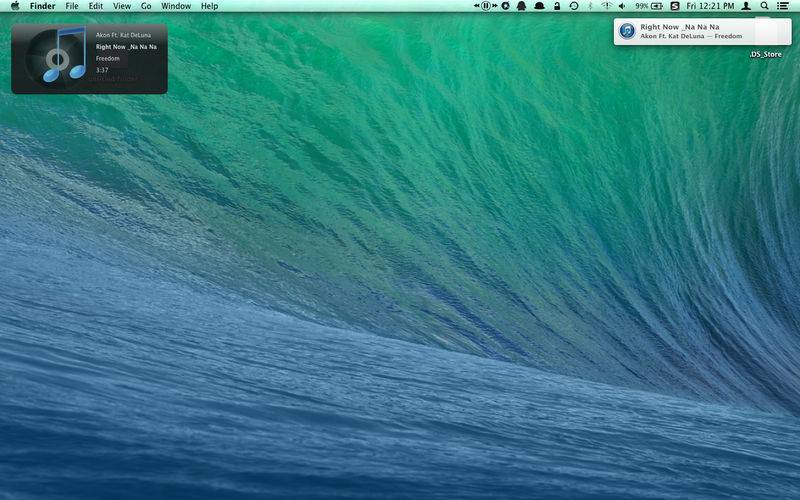Click the S input method icon

(x=674, y=6)
